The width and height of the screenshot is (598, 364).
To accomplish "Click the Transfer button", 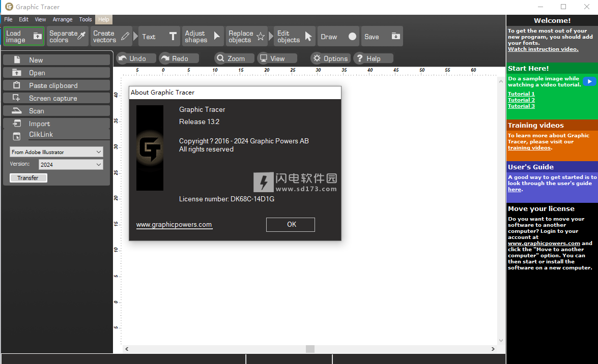I will [28, 178].
